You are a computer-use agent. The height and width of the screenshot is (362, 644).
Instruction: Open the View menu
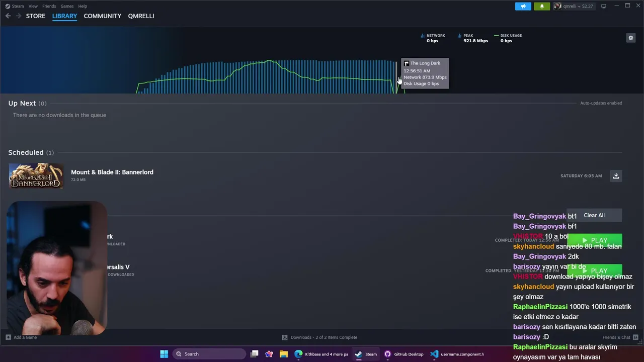(33, 6)
